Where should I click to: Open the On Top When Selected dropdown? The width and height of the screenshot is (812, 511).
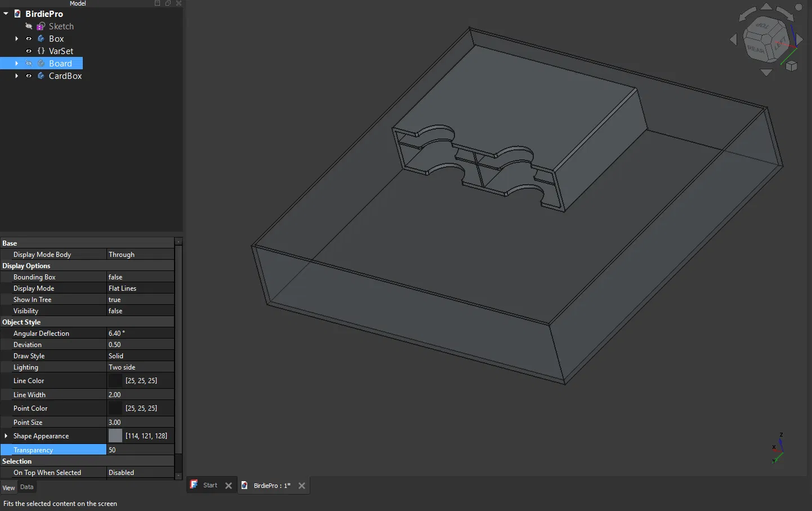tap(140, 473)
